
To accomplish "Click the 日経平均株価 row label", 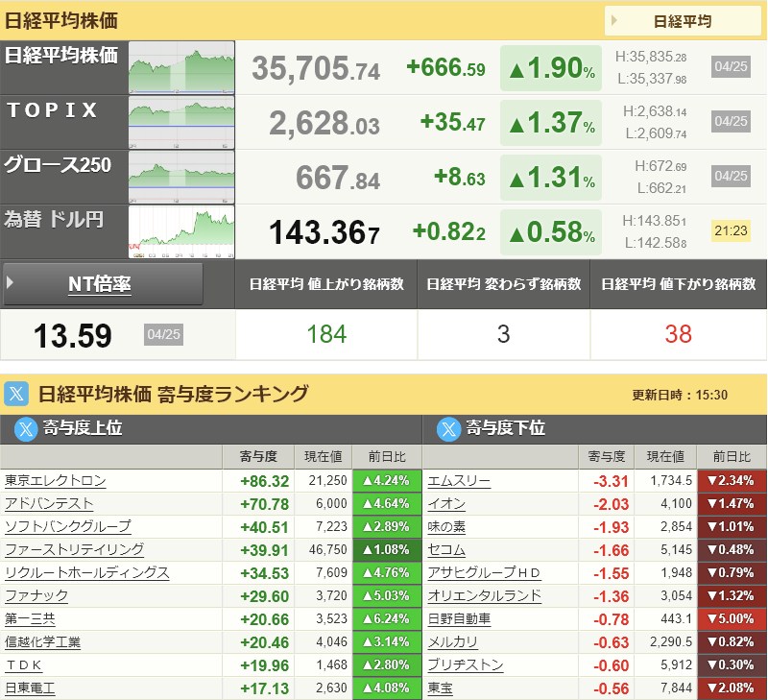I will [61, 56].
